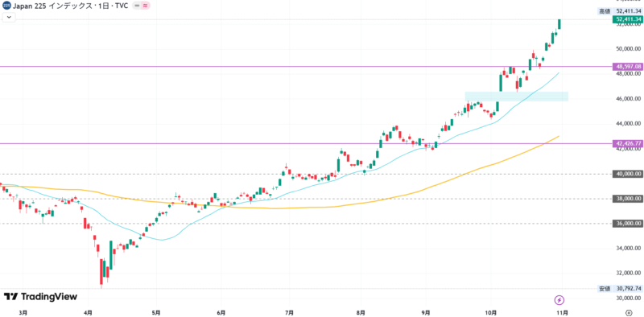Click the latest green candle at the high
This screenshot has height=317, width=644.
tap(559, 24)
